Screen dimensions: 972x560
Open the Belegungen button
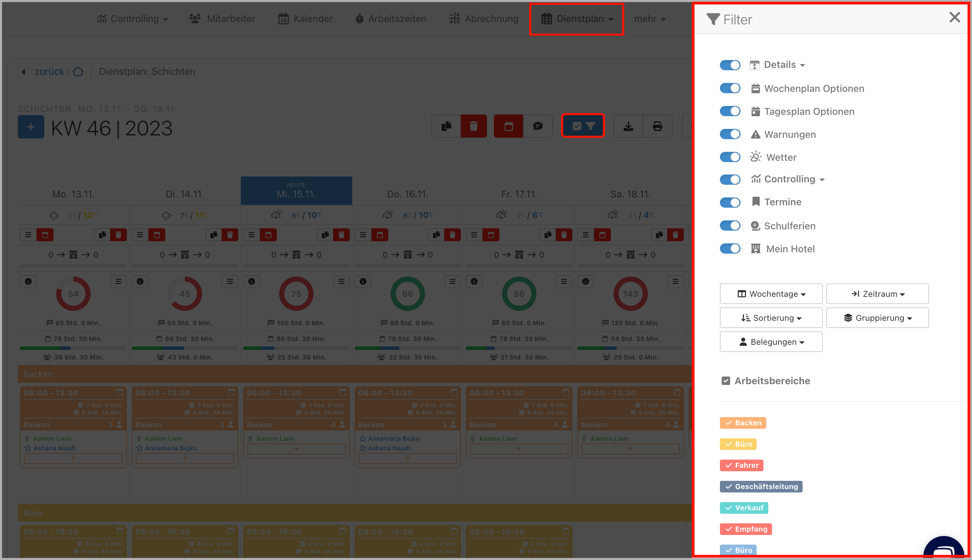(771, 342)
